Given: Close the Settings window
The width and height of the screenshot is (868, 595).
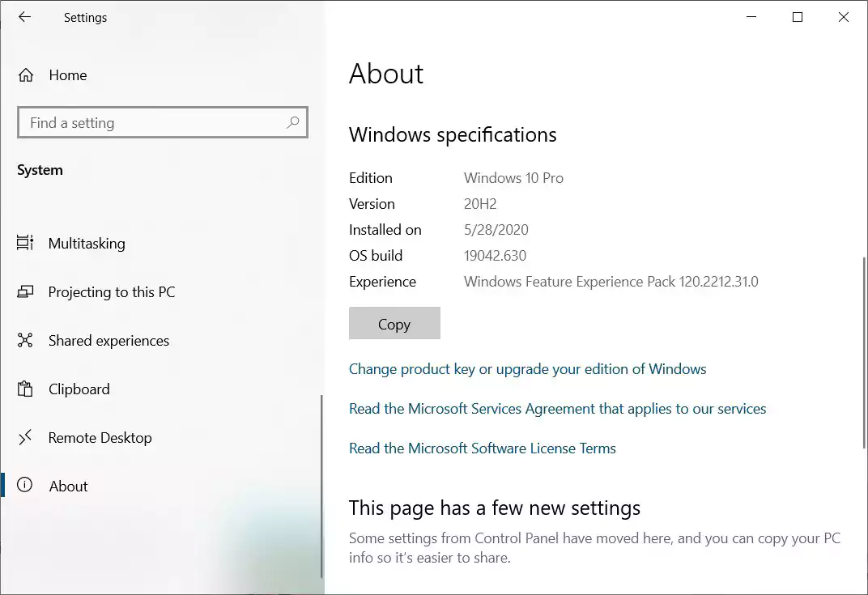Looking at the screenshot, I should coord(843,17).
